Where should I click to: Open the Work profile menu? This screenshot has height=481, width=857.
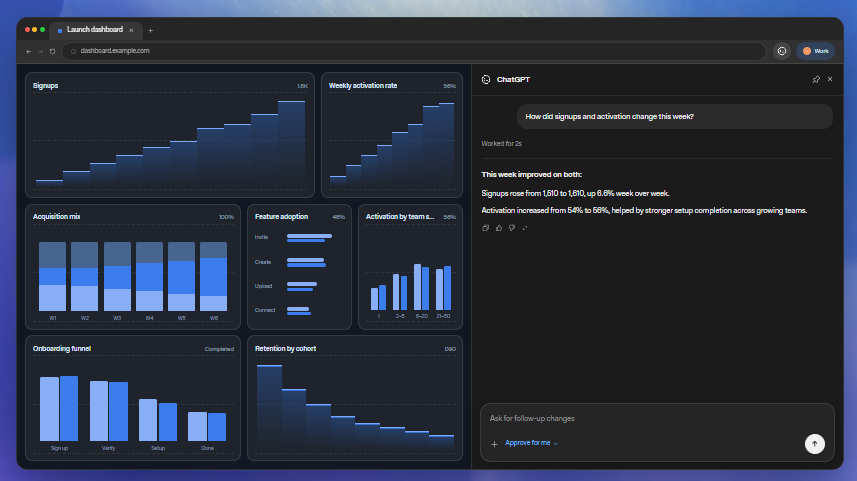(x=815, y=51)
